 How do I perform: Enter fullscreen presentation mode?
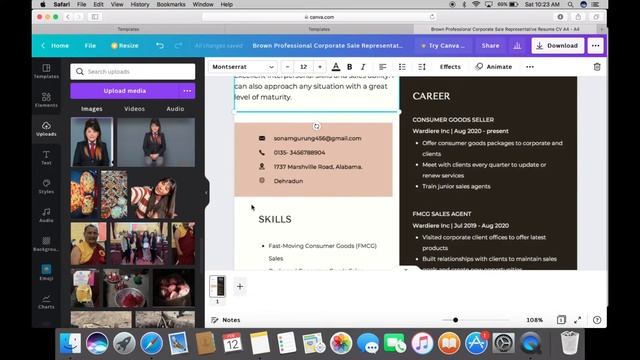coord(578,320)
